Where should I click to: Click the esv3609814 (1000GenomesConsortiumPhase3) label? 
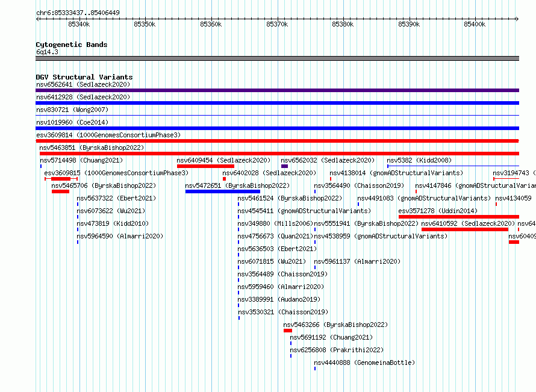coord(108,135)
